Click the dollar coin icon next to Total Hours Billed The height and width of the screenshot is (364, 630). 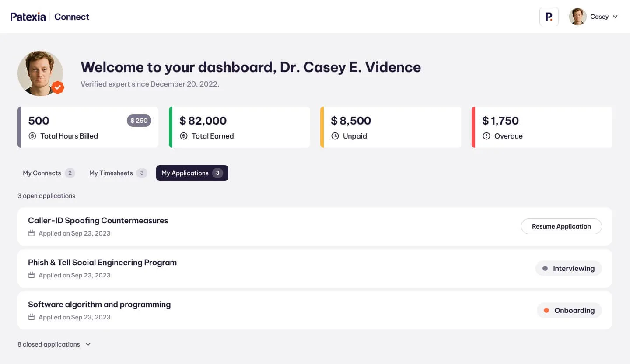coord(31,136)
